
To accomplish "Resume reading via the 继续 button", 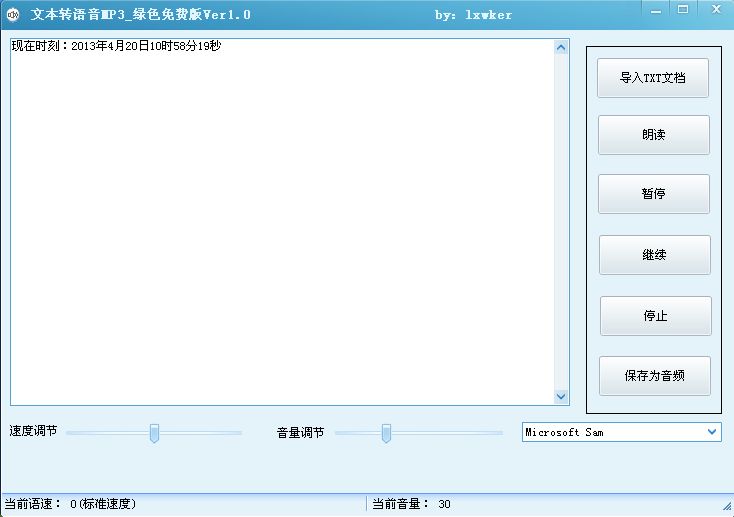I will point(654,255).
